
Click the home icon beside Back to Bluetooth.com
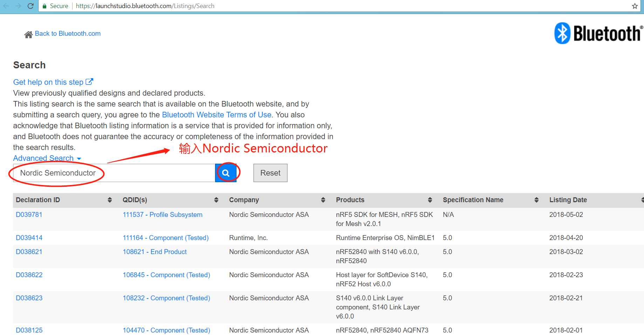(28, 34)
